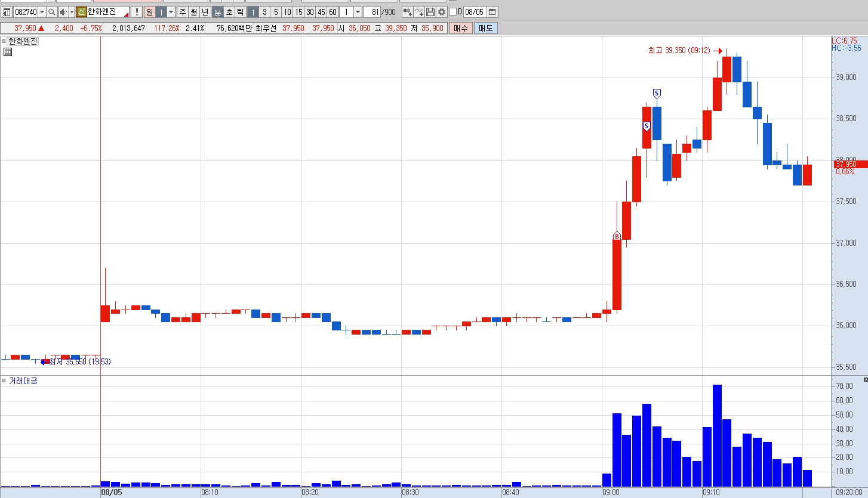
Task: Open the grid table icon below chart title
Action: coord(8,52)
